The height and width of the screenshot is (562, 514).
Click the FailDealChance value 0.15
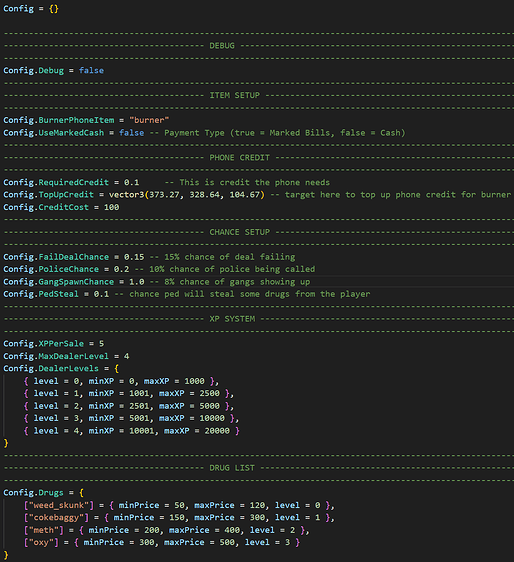134,257
